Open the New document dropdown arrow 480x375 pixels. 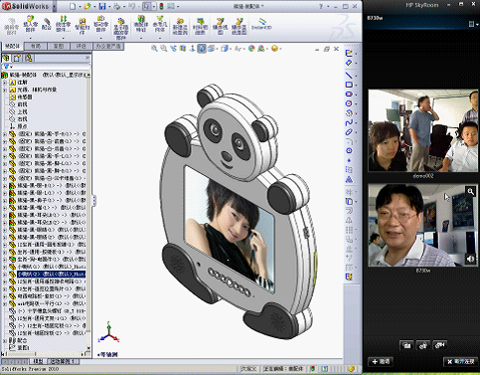[x=80, y=7]
